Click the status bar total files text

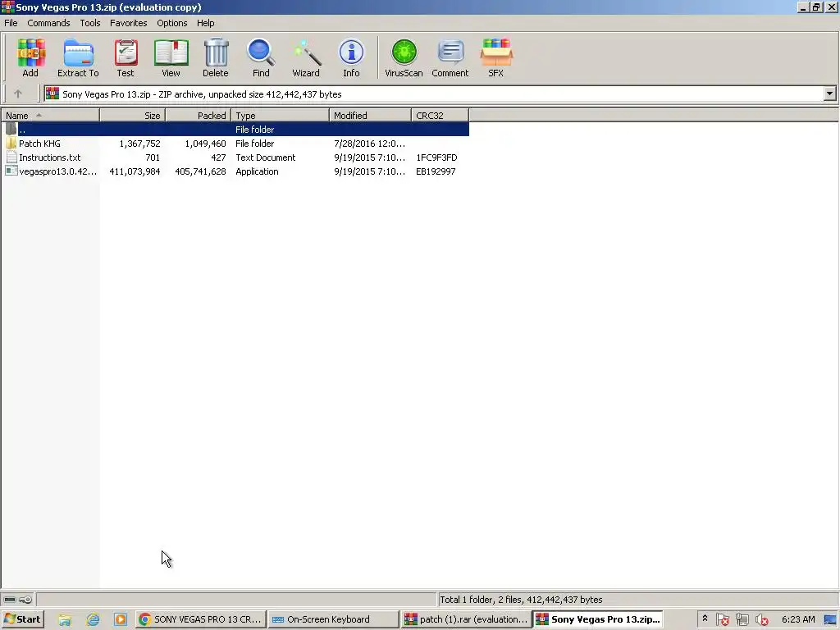[x=521, y=599]
